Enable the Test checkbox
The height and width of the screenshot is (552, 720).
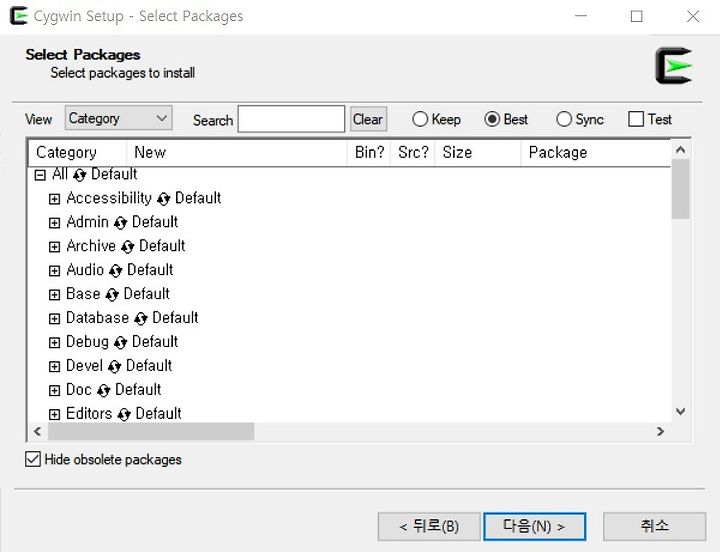point(636,119)
